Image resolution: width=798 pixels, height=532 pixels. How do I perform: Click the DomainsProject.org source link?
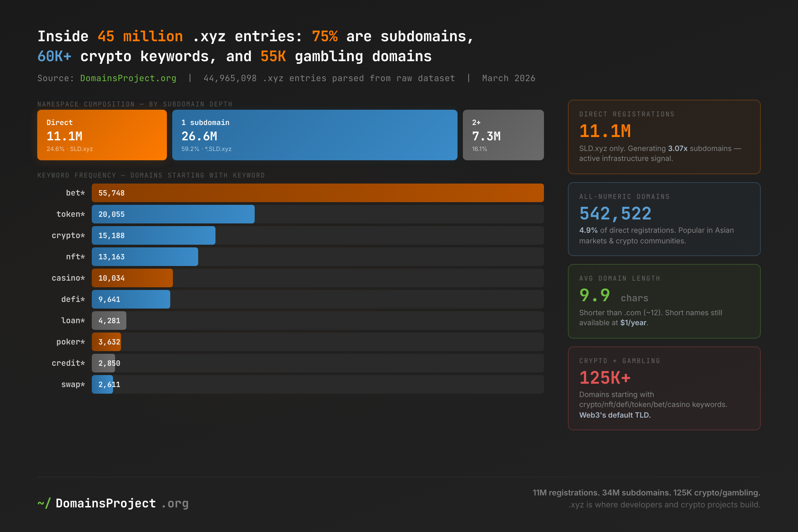click(x=128, y=78)
